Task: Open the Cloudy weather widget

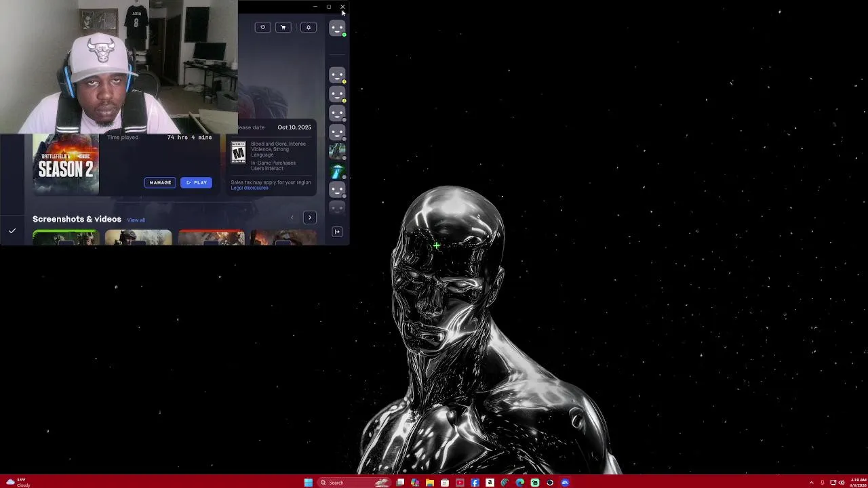Action: (17, 483)
